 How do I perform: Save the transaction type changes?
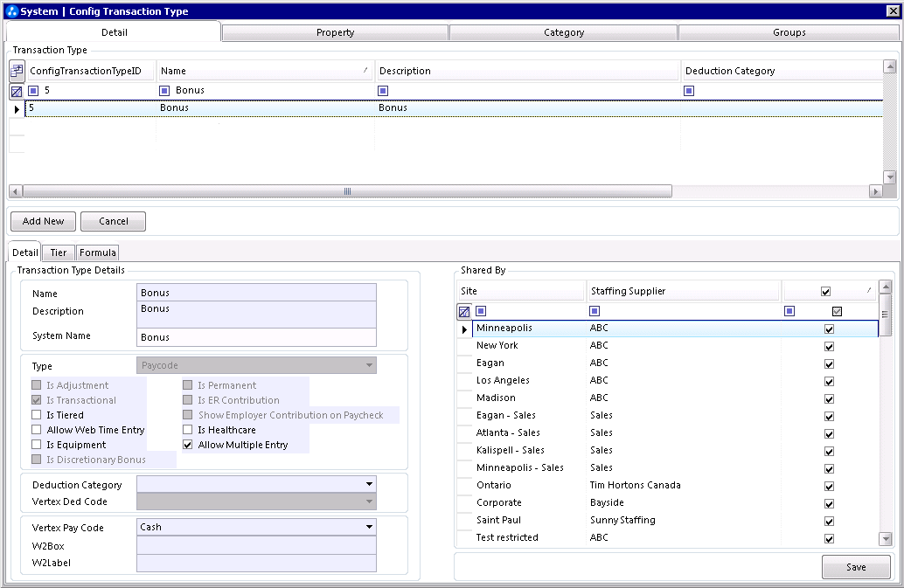pyautogui.click(x=856, y=567)
